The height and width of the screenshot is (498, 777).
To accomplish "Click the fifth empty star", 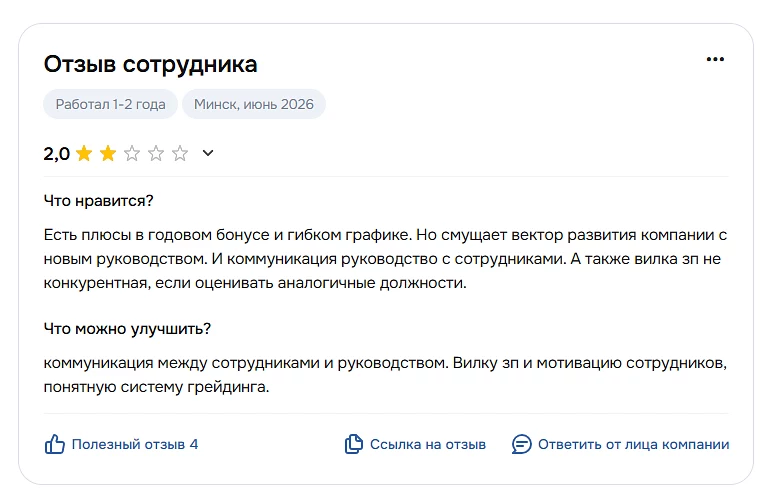I will tap(180, 154).
